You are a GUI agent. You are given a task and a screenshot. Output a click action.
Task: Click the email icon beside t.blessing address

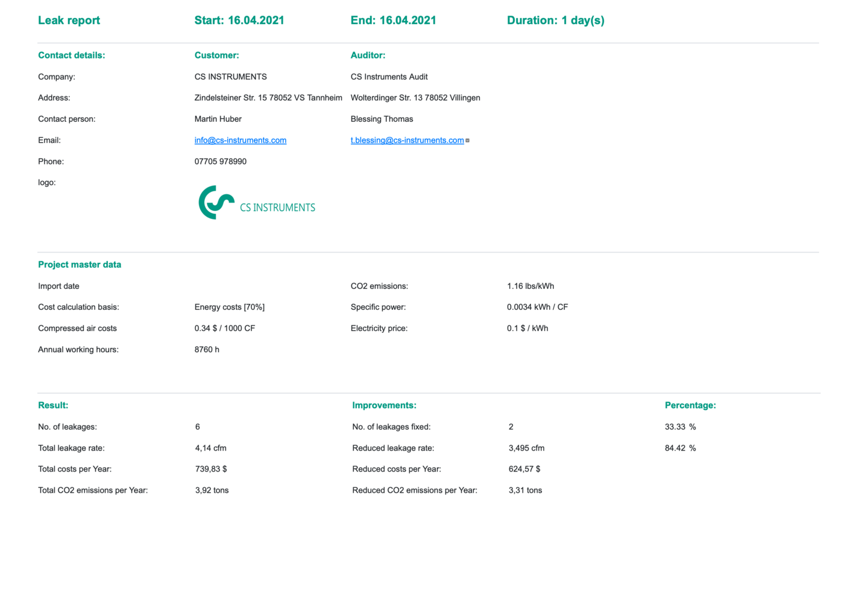(468, 140)
